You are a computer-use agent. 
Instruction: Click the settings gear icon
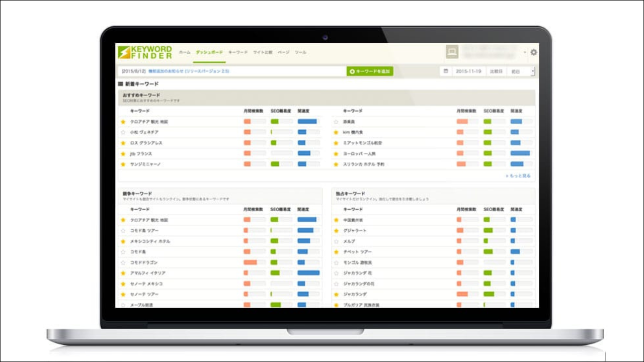coord(534,52)
